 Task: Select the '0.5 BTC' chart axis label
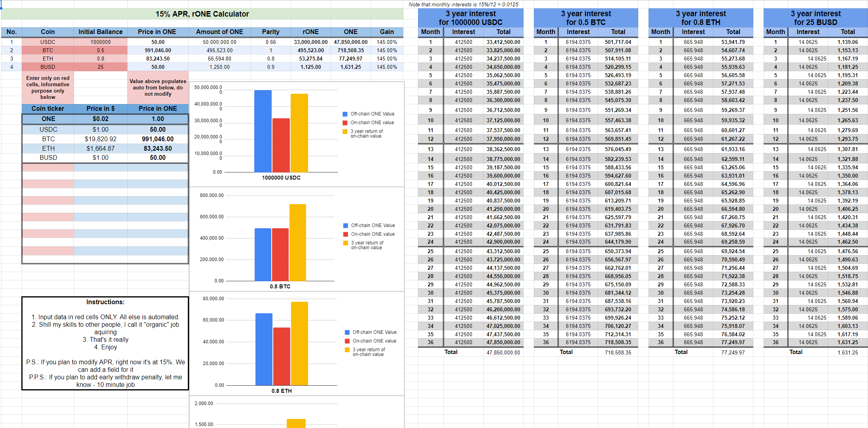click(x=280, y=286)
